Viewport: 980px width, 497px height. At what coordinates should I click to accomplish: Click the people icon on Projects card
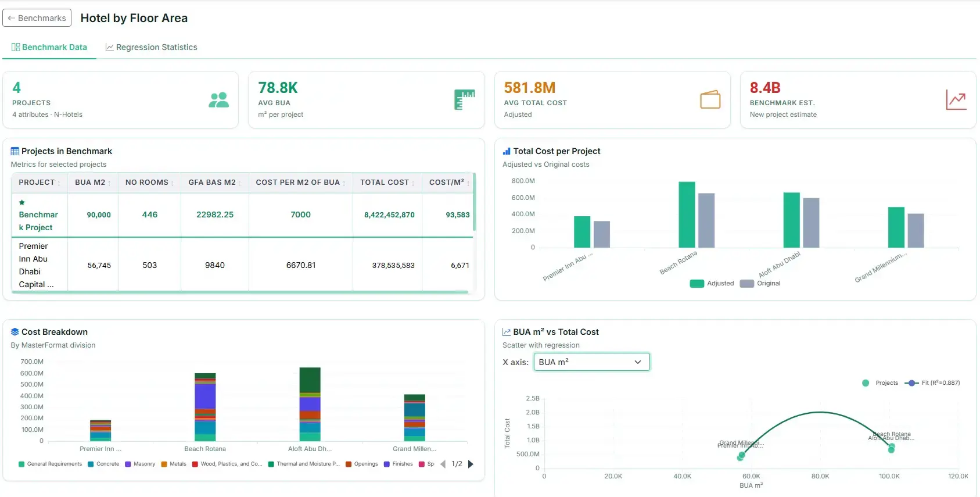click(218, 100)
